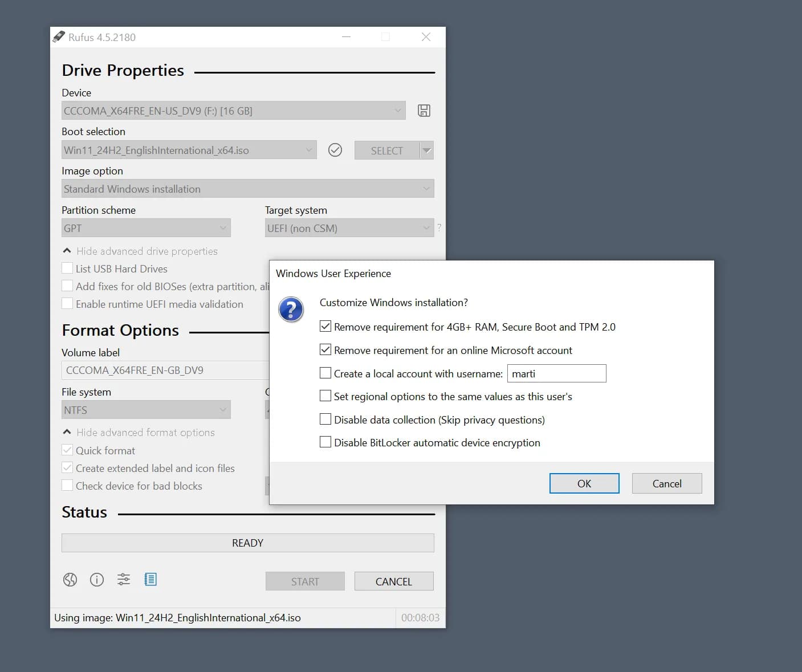The image size is (802, 672).
Task: Open the Device dropdown
Action: tap(233, 111)
